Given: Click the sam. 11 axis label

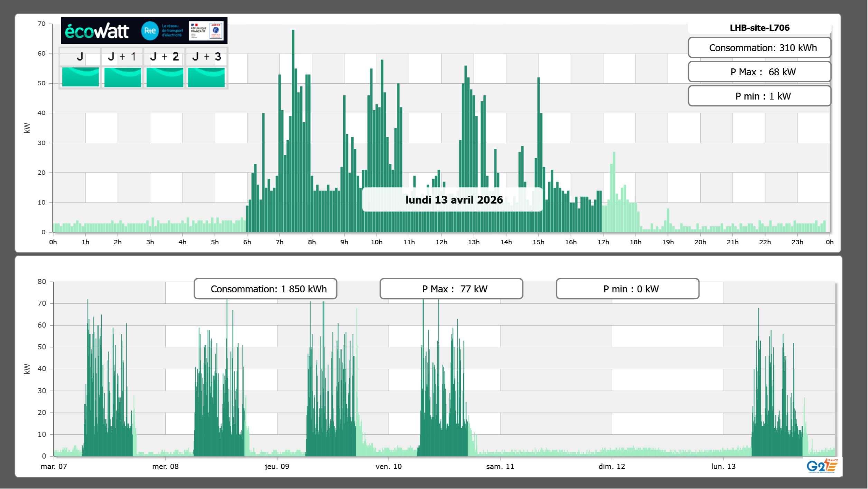Looking at the screenshot, I should click(x=500, y=467).
